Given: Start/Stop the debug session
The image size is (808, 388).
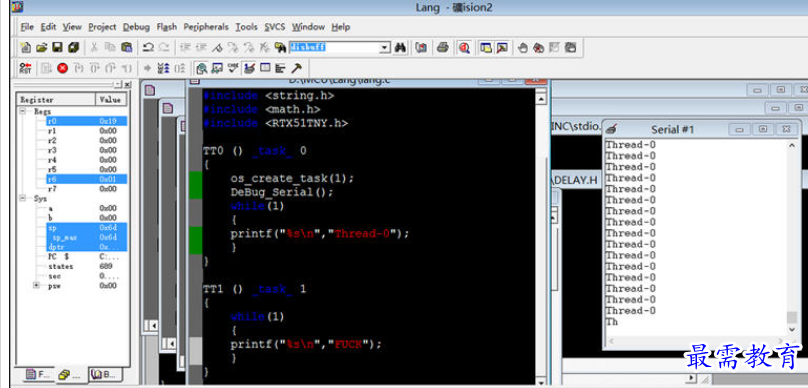Looking at the screenshot, I should tap(465, 47).
